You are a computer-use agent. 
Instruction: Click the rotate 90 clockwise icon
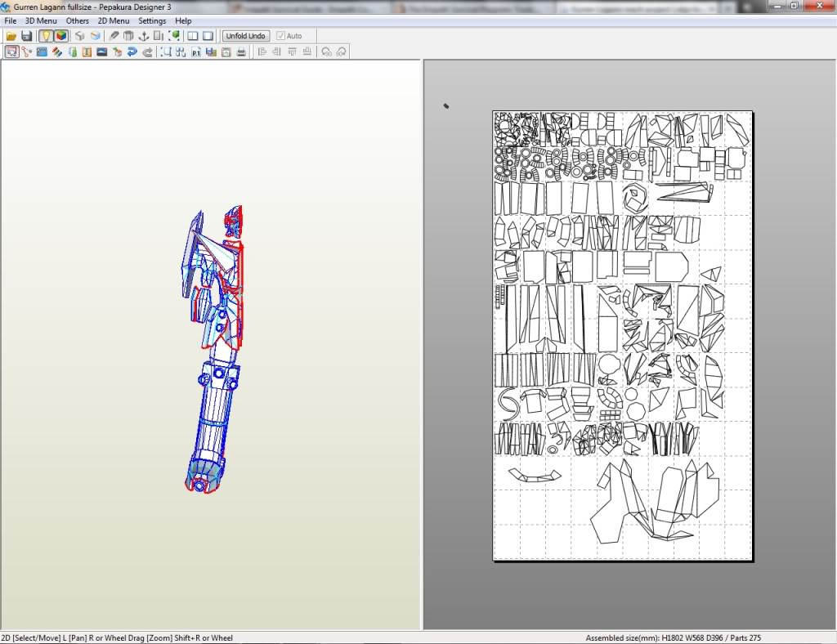(341, 51)
